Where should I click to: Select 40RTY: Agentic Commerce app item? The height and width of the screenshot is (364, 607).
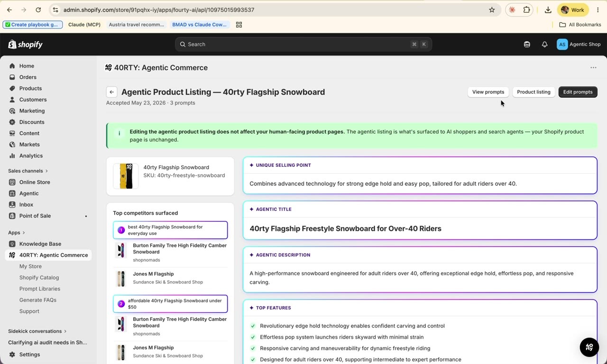coord(48,255)
